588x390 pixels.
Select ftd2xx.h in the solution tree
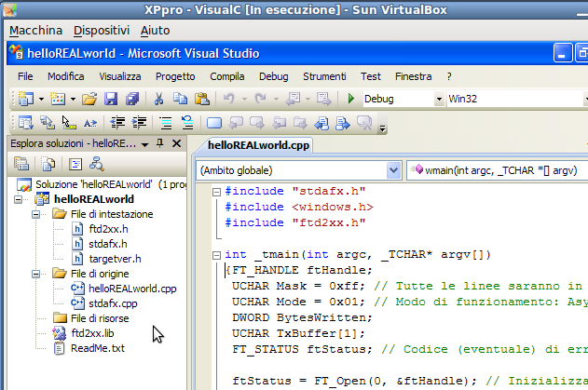point(108,229)
